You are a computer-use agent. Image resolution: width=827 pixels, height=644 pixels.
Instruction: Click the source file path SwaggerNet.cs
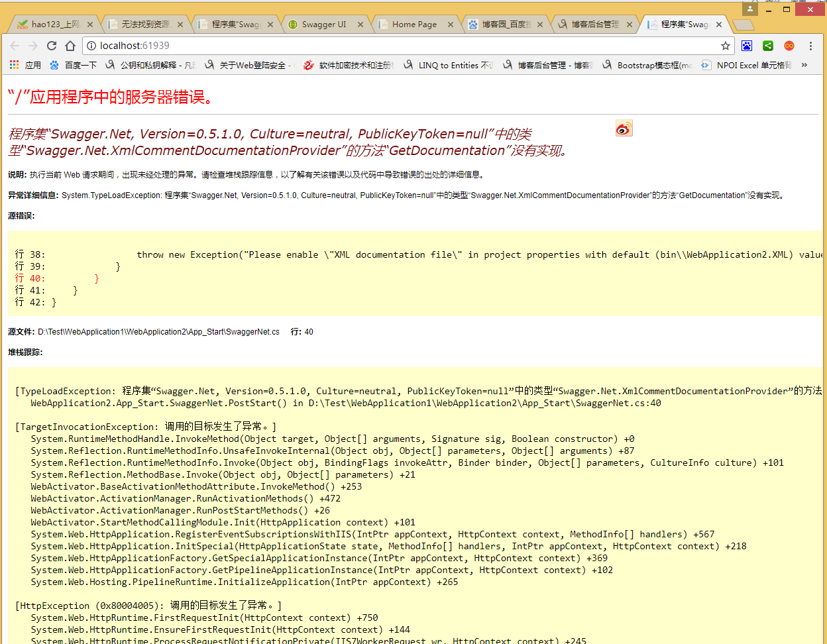coord(158,332)
